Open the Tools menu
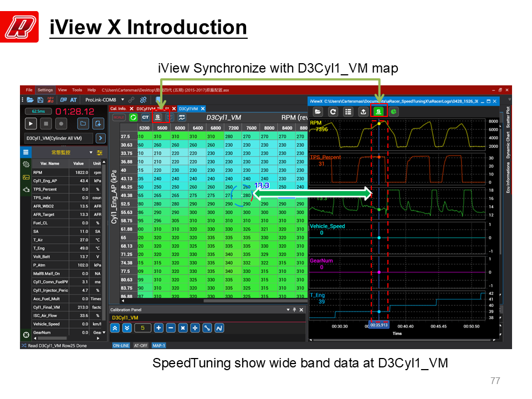 (x=77, y=90)
